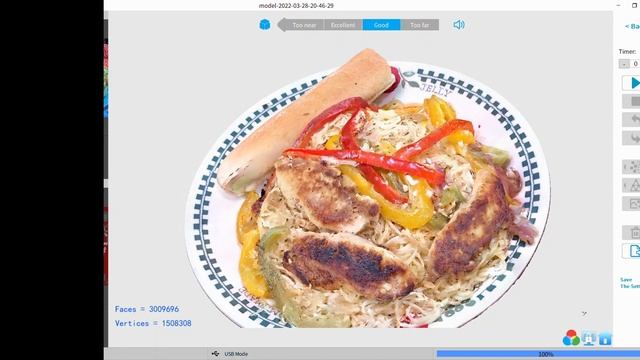Click the undo arrow button
This screenshot has height=360, width=640.
click(632, 120)
